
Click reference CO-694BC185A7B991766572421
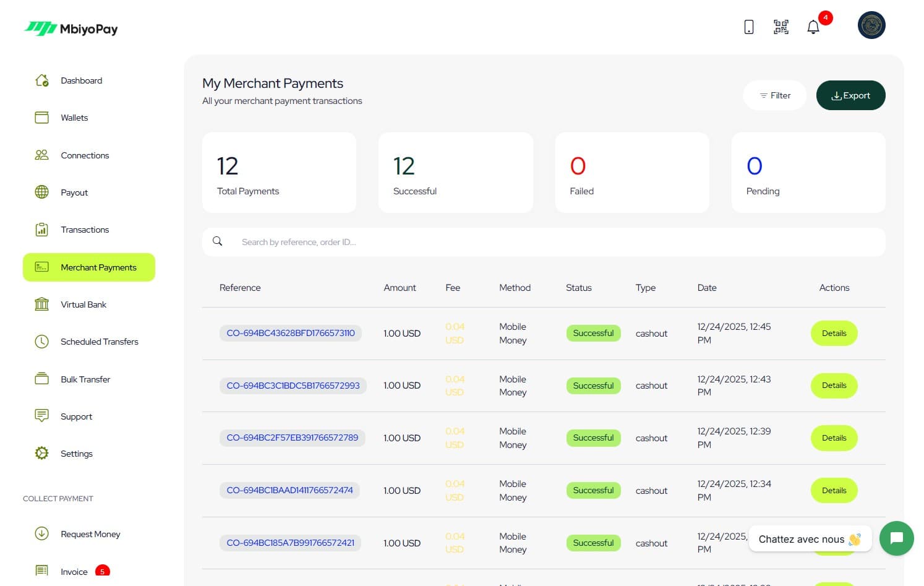coord(291,543)
